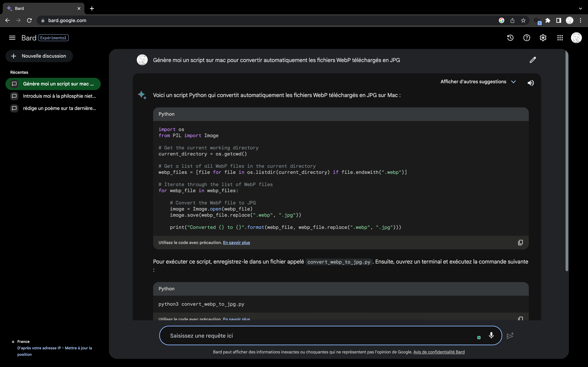Open Bard settings gear icon
The width and height of the screenshot is (588, 367).
click(543, 38)
